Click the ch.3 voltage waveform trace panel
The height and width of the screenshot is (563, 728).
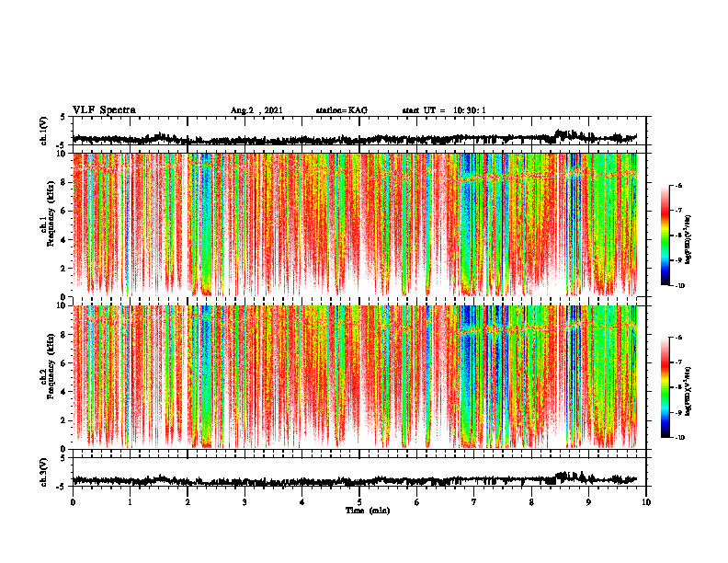359,472
